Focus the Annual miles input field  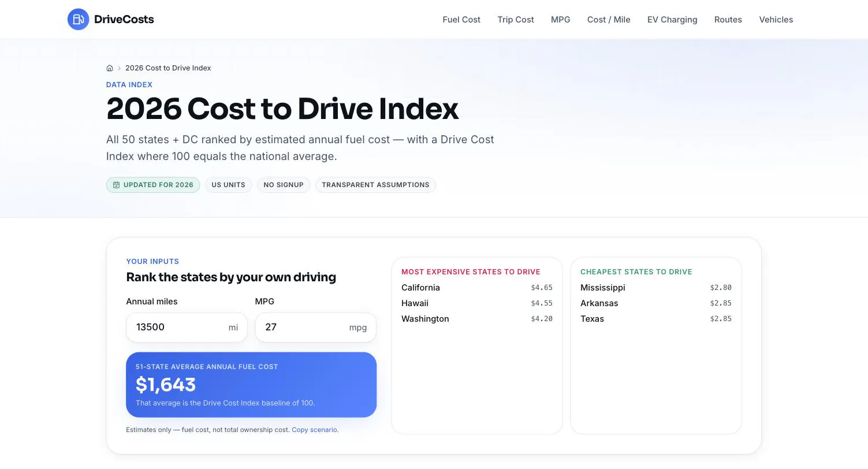click(187, 327)
